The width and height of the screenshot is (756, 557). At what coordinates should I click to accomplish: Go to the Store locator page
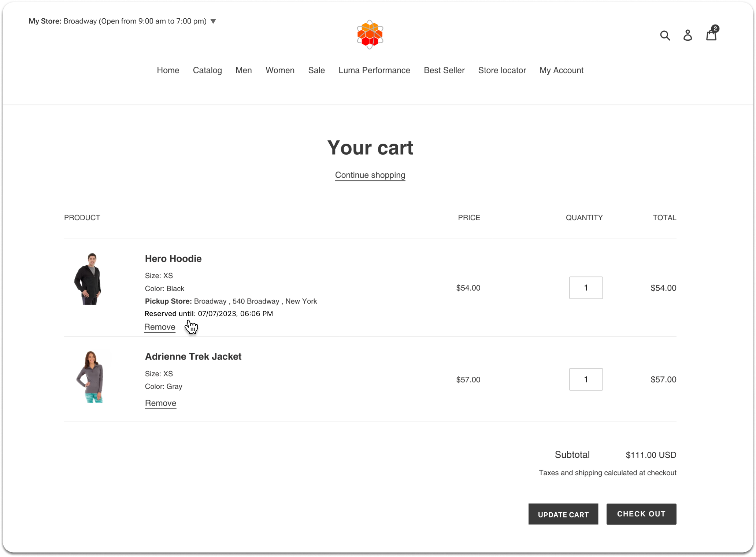coord(502,70)
